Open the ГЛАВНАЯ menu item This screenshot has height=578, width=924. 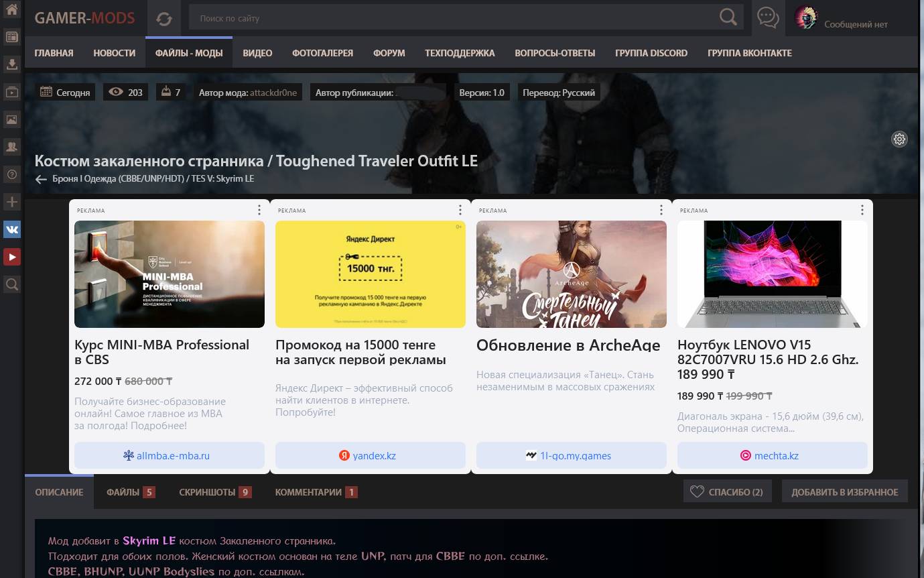click(54, 53)
